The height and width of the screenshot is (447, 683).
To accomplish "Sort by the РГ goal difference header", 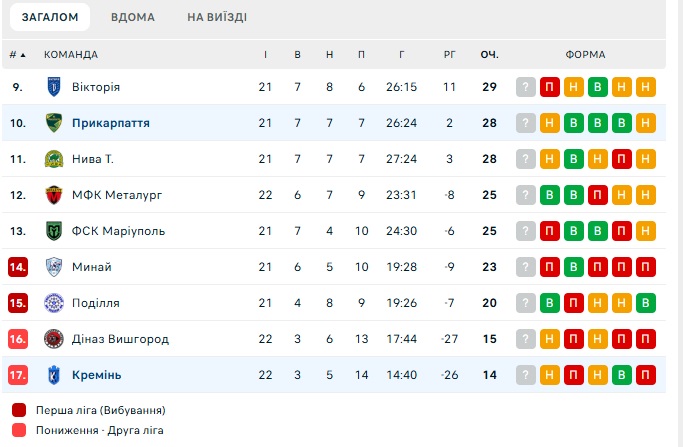I will [450, 54].
